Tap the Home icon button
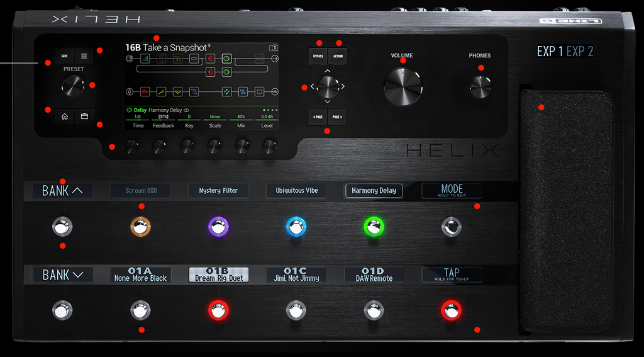Viewport: 644px width, 357px height. coord(65,116)
